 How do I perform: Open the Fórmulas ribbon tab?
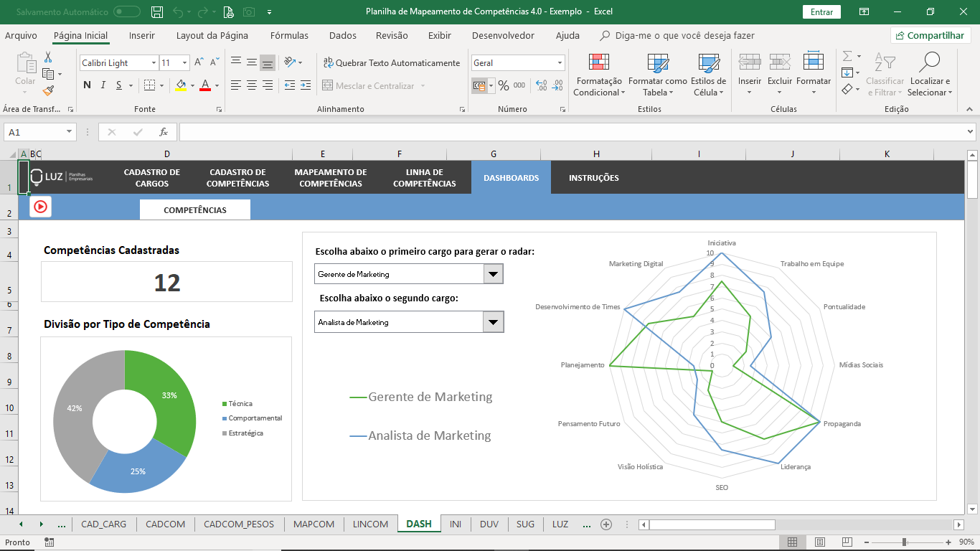click(289, 35)
